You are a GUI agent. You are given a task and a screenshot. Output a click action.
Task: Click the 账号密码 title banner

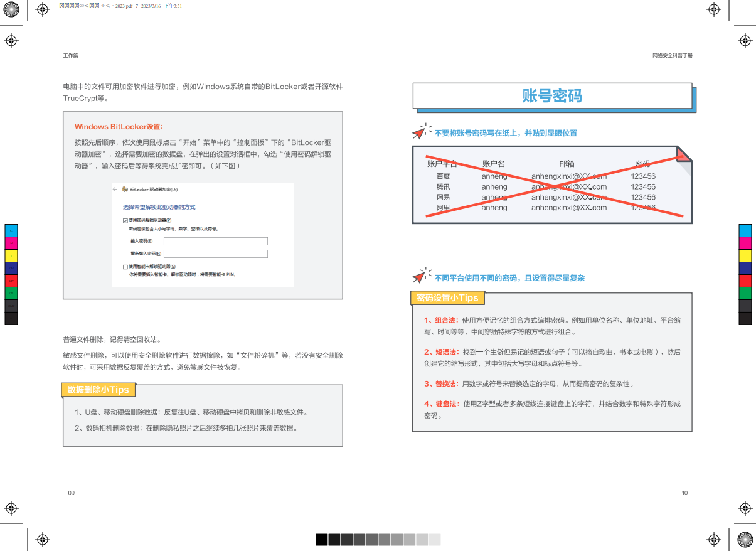click(x=552, y=97)
